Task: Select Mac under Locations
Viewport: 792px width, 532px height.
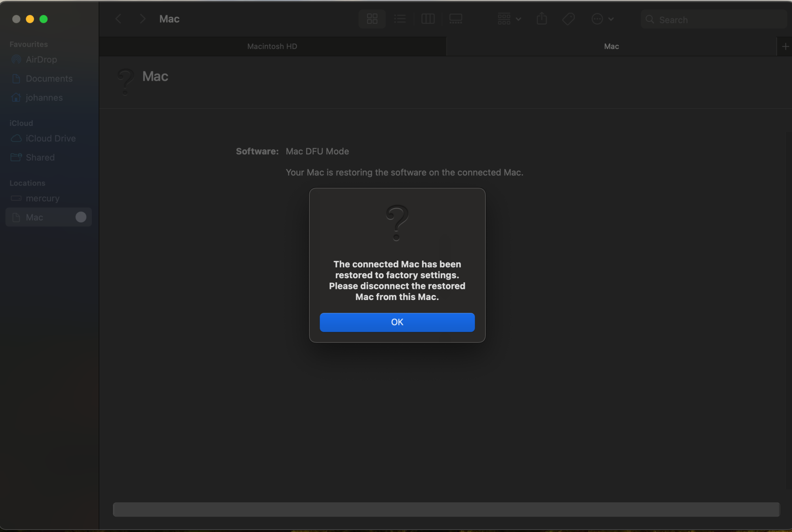Action: (x=49, y=217)
